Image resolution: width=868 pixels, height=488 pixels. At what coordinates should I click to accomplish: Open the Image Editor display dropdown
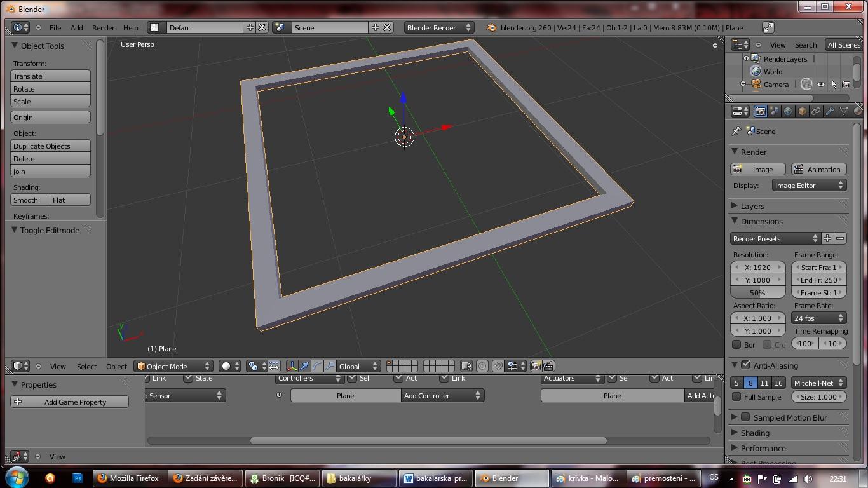809,186
